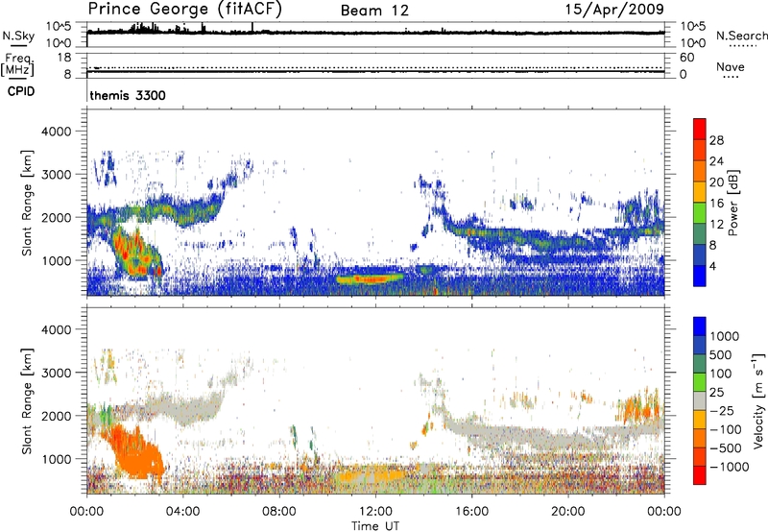
Task: Click the '28' label on power color bar
Action: (x=716, y=140)
